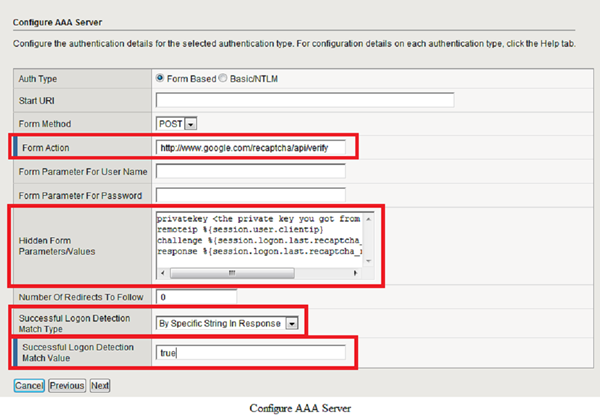Click the Start URI text field
The image size is (600, 420).
[x=305, y=100]
